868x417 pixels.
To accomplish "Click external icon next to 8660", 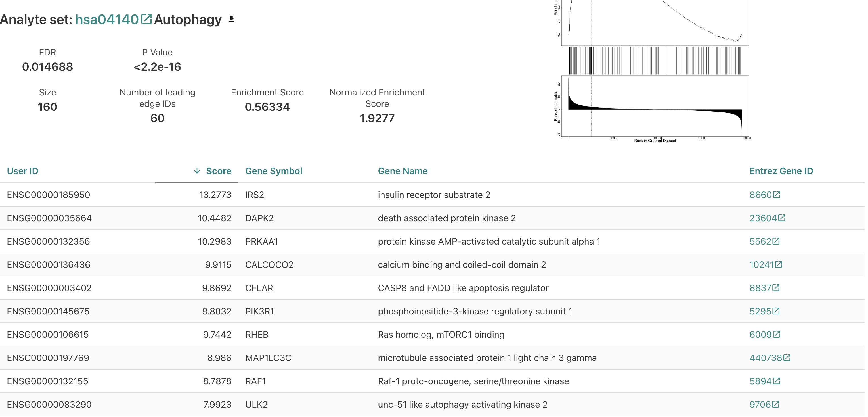I will [x=776, y=195].
